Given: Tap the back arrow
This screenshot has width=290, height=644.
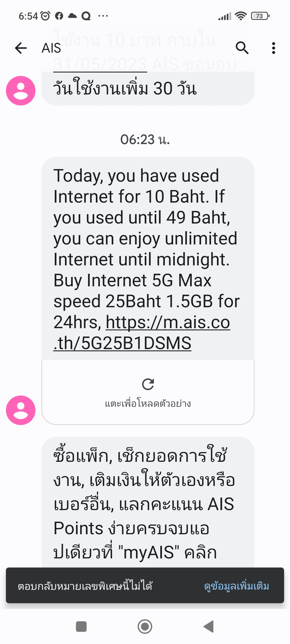Looking at the screenshot, I should [x=21, y=48].
